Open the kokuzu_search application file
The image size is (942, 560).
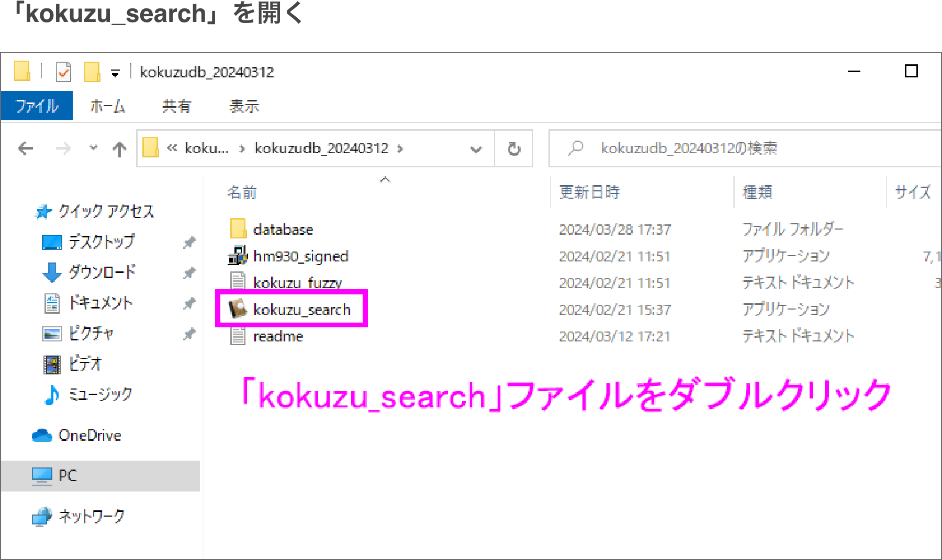301,310
